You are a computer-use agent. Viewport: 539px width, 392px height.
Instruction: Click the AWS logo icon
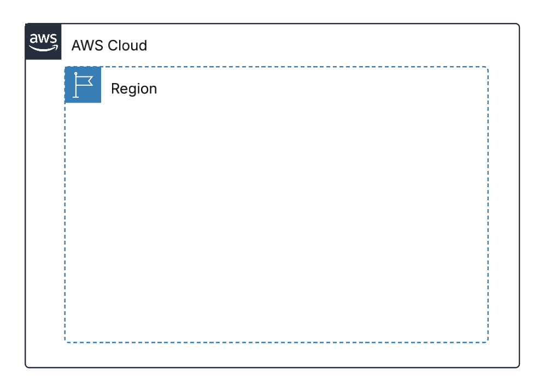tap(43, 41)
